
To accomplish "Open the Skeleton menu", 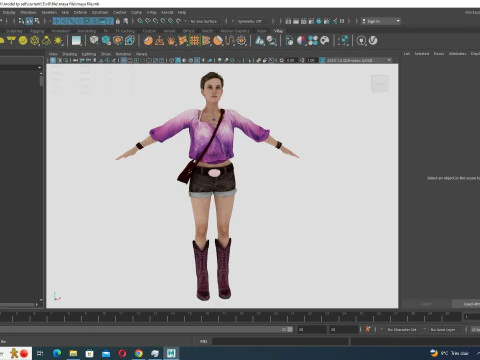I will [49, 12].
